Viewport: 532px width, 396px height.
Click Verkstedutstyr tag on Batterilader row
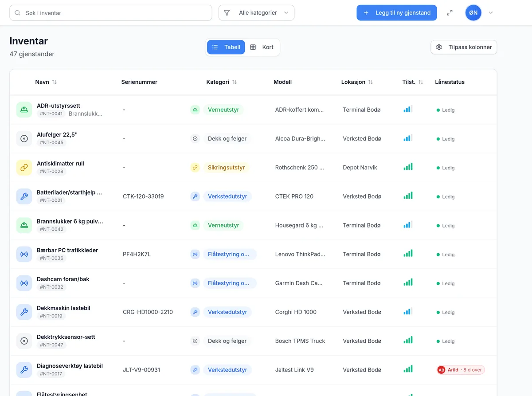[227, 196]
